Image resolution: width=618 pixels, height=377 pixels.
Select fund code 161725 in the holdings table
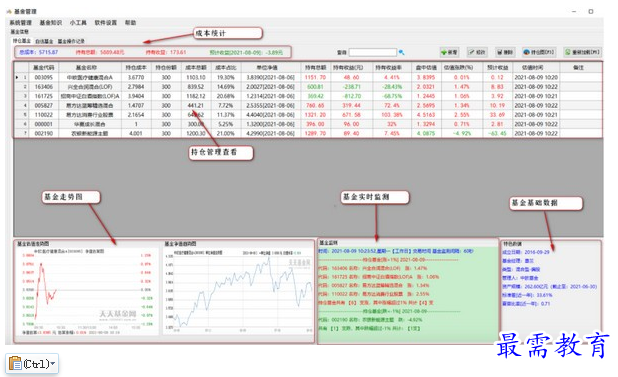[x=43, y=96]
